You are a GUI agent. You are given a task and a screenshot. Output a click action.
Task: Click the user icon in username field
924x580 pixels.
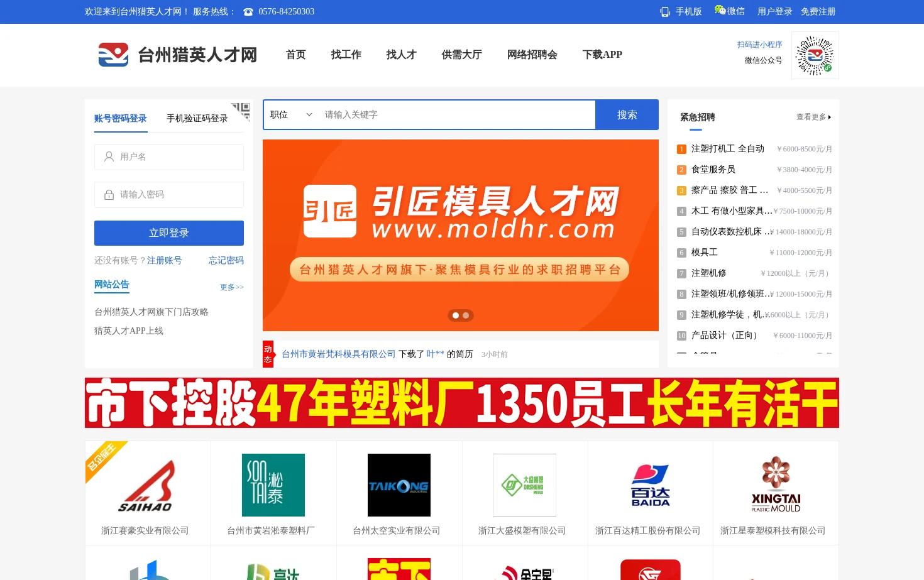tap(109, 156)
